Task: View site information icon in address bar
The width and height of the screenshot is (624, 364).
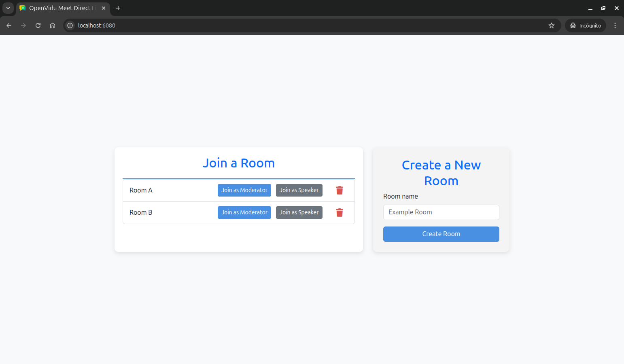Action: (x=70, y=25)
